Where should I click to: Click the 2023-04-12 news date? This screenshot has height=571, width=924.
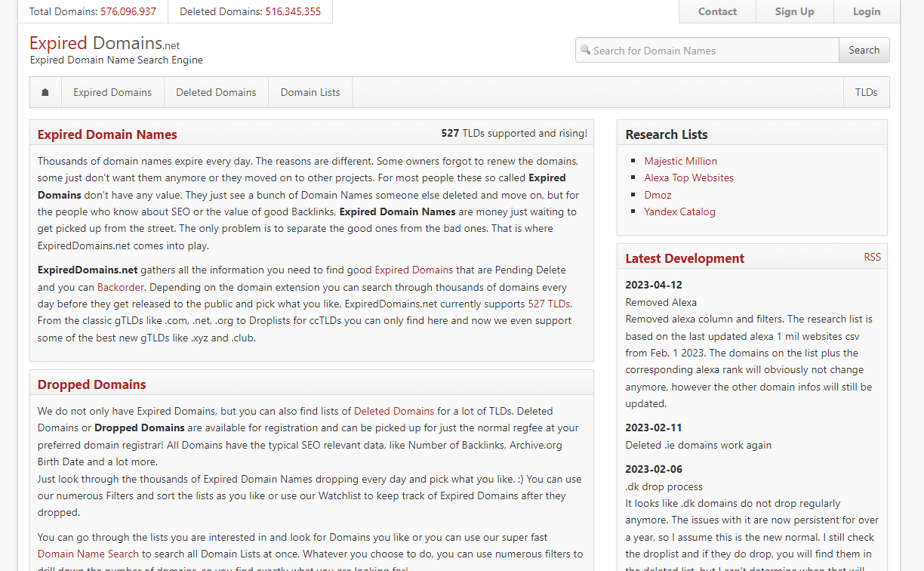(654, 285)
